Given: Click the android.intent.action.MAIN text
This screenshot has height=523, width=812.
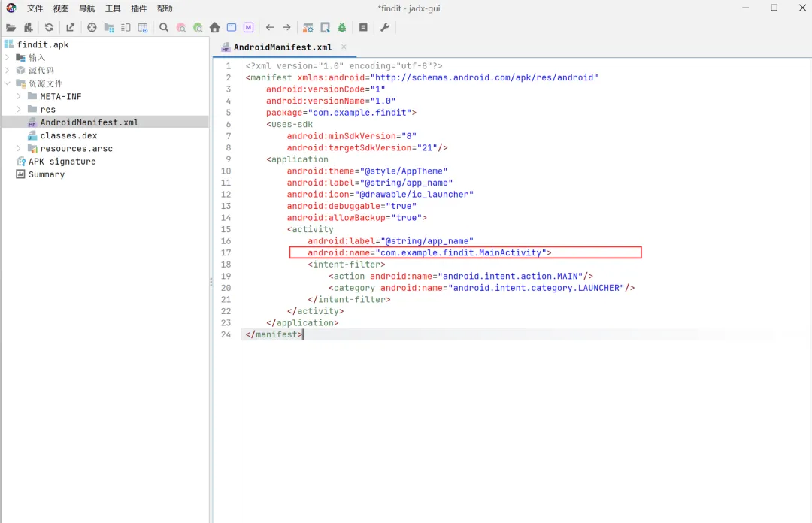Looking at the screenshot, I should pyautogui.click(x=510, y=276).
